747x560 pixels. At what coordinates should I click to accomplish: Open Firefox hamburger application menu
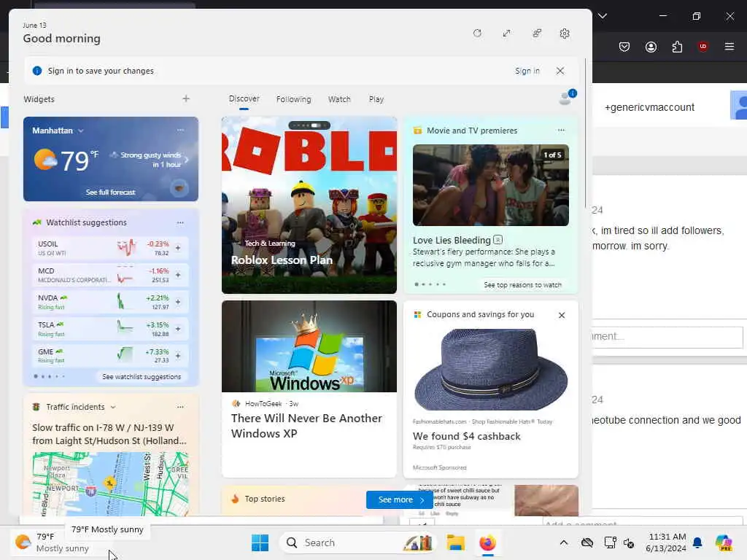pyautogui.click(x=729, y=47)
